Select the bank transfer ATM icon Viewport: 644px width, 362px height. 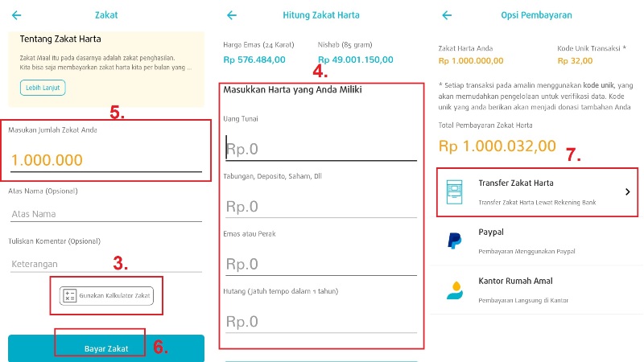(456, 191)
